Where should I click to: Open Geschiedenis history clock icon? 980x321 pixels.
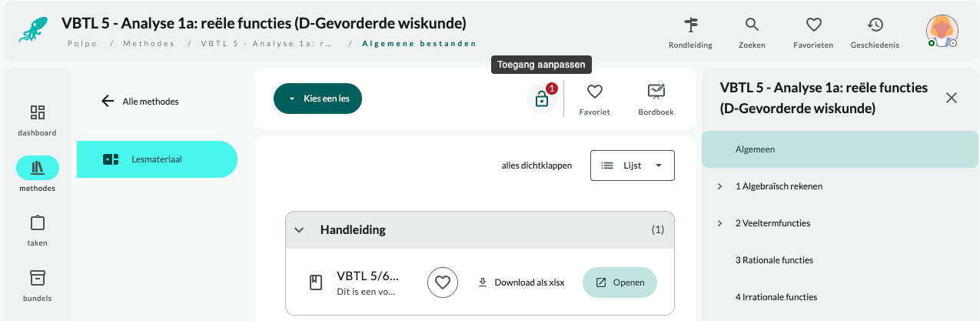pos(875,25)
